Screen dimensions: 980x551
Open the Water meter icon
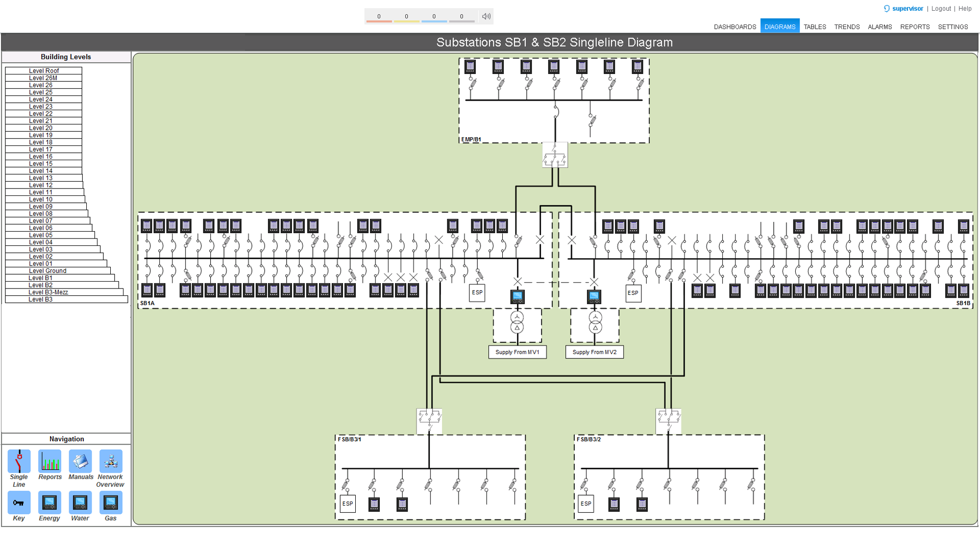coord(80,503)
